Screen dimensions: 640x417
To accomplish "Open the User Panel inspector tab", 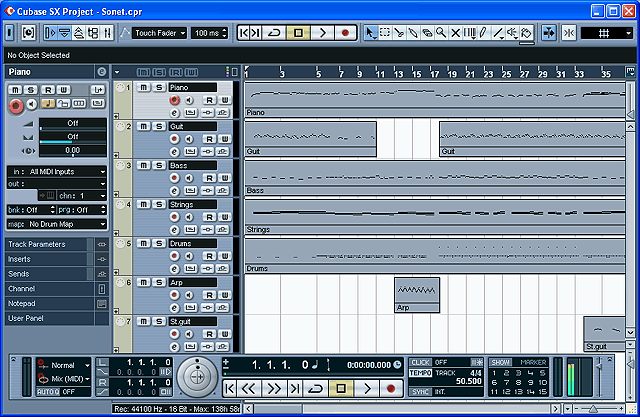I will click(x=57, y=318).
